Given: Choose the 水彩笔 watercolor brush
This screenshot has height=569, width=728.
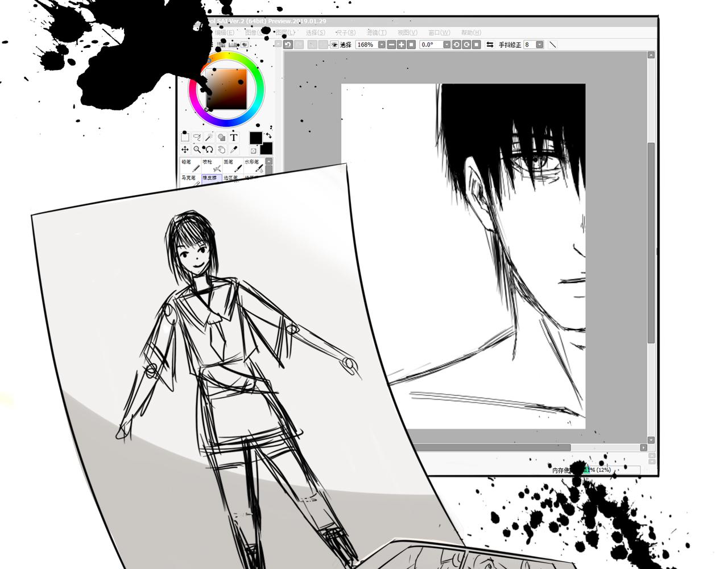Looking at the screenshot, I should [x=254, y=165].
